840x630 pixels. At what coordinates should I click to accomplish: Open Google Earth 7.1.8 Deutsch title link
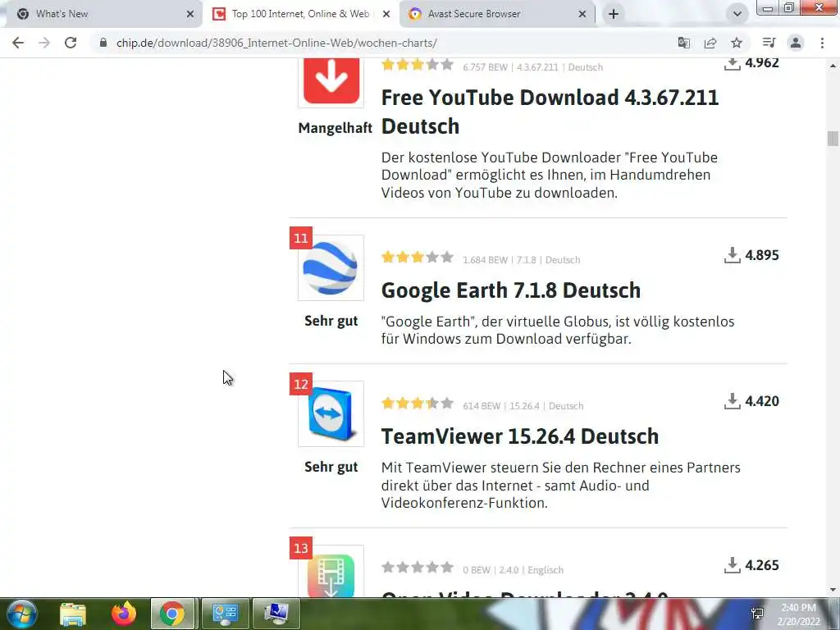pos(510,290)
